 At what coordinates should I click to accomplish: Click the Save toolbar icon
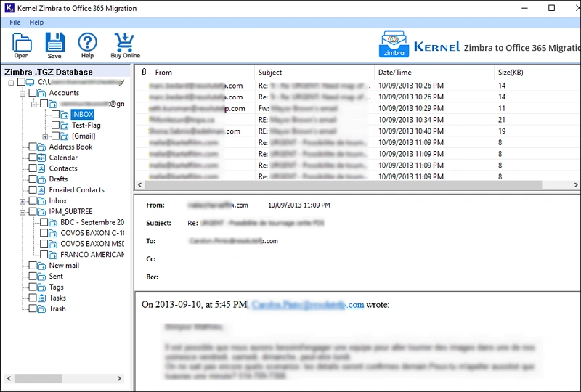click(54, 45)
